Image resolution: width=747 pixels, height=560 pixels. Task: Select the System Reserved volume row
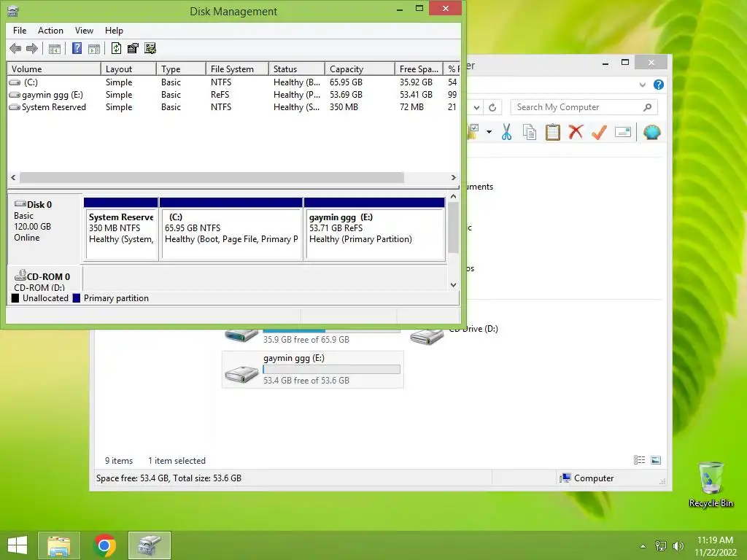coord(233,107)
